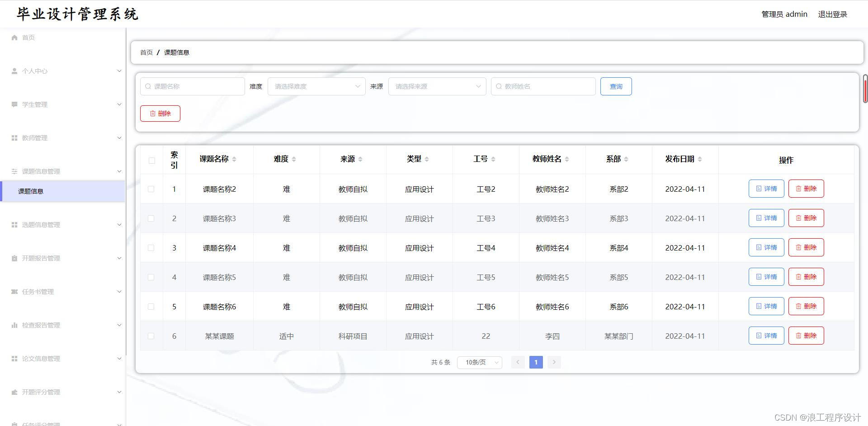This screenshot has height=426, width=868.
Task: Sort the table by 类型 column arrows
Action: pos(427,159)
